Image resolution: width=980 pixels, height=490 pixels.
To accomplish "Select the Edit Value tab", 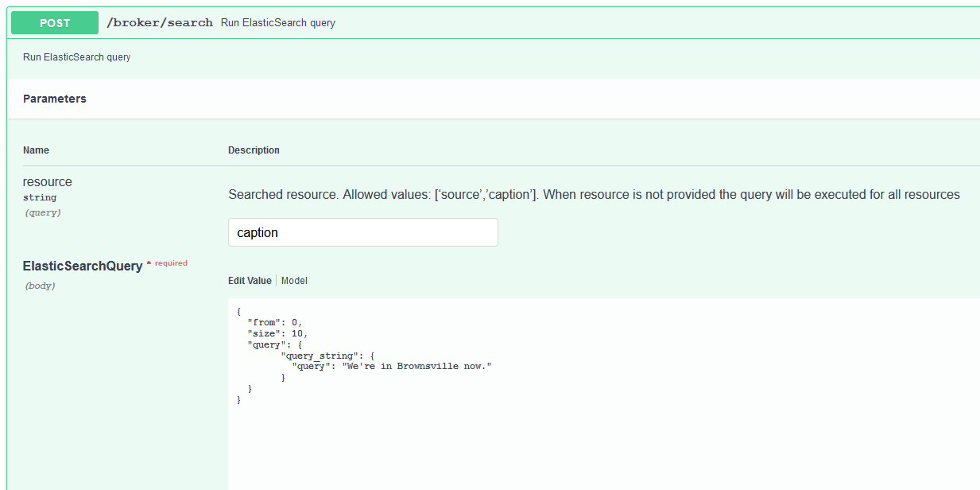I will click(249, 280).
